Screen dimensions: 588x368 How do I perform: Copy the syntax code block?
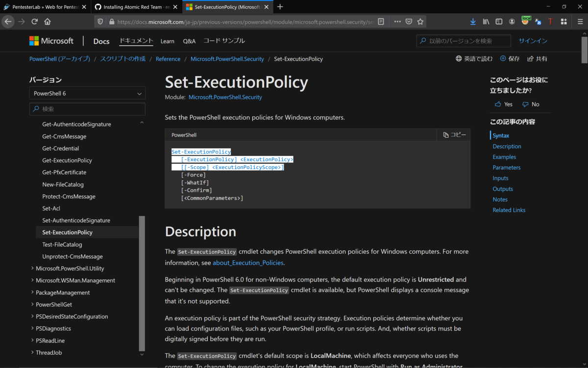(454, 135)
